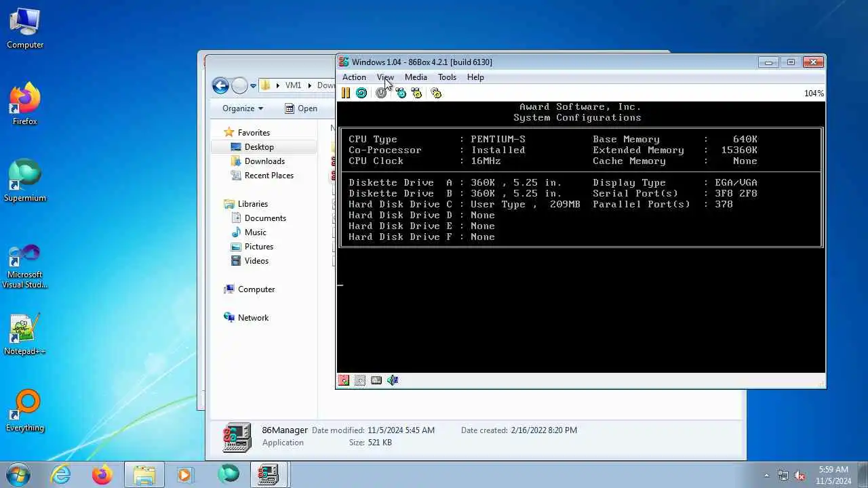Open Videos library

click(x=250, y=261)
